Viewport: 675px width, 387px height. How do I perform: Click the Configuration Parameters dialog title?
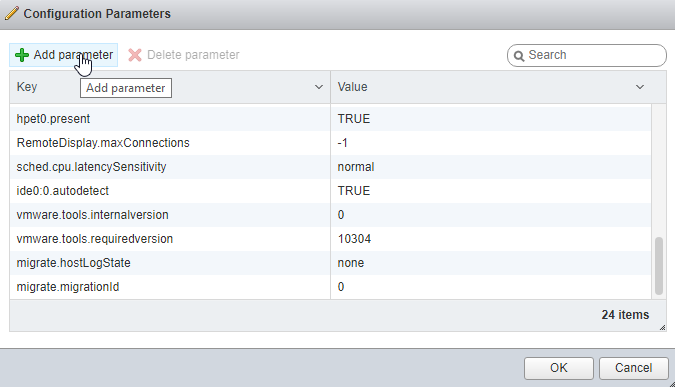[x=97, y=14]
